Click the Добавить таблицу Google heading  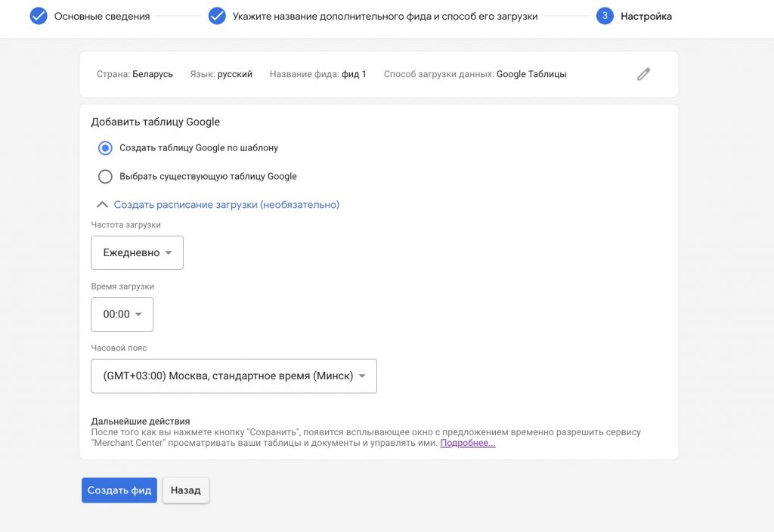[156, 122]
